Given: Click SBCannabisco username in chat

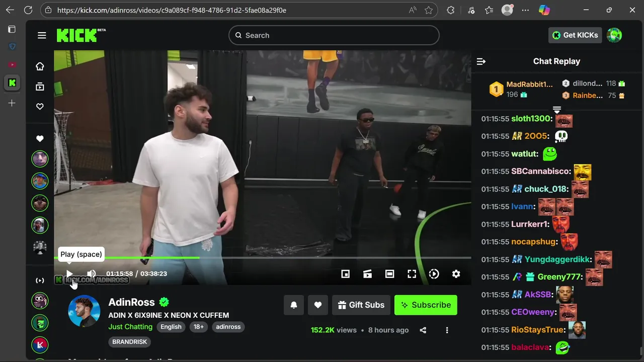Looking at the screenshot, I should tap(541, 171).
